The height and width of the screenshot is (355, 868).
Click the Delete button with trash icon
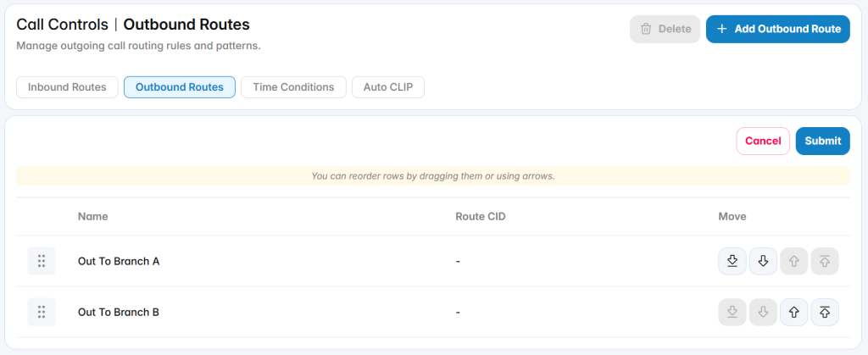(665, 30)
